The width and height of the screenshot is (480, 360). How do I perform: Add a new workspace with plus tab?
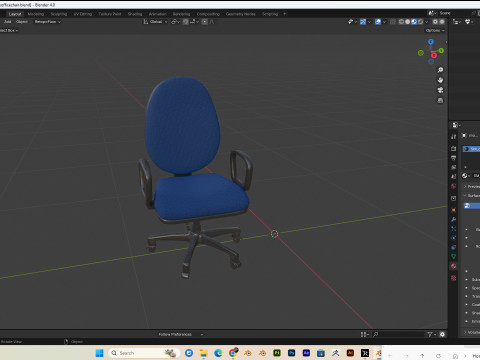pos(284,14)
